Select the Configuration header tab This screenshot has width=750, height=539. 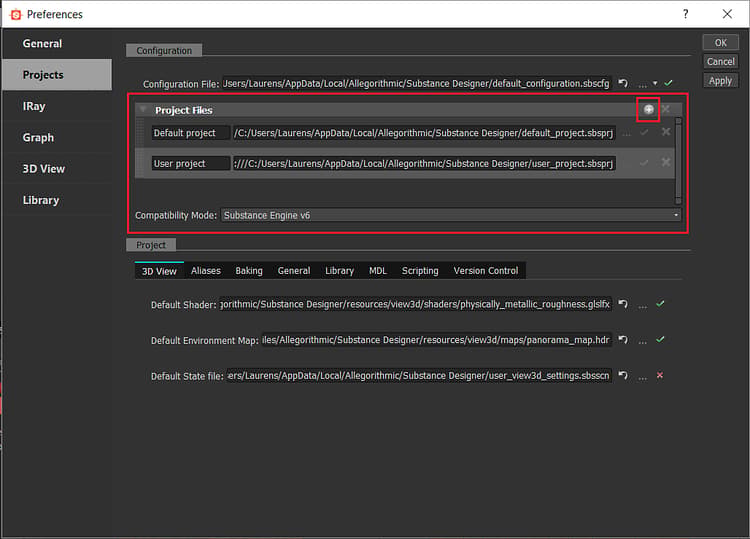tap(164, 51)
